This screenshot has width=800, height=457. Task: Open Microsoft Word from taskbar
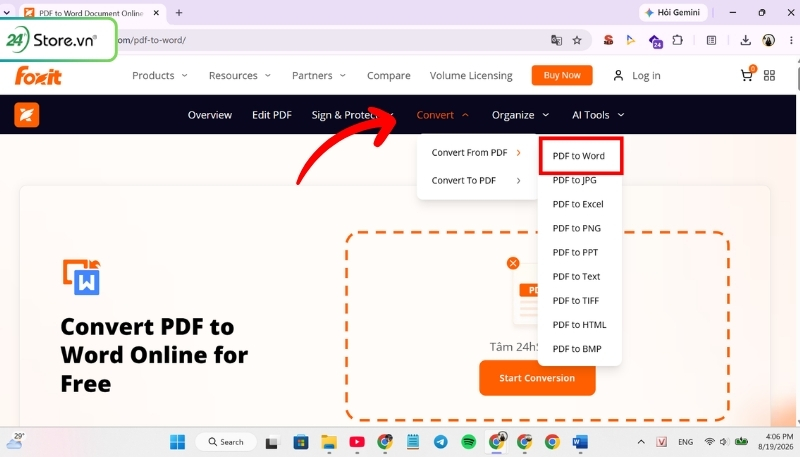[x=580, y=442]
